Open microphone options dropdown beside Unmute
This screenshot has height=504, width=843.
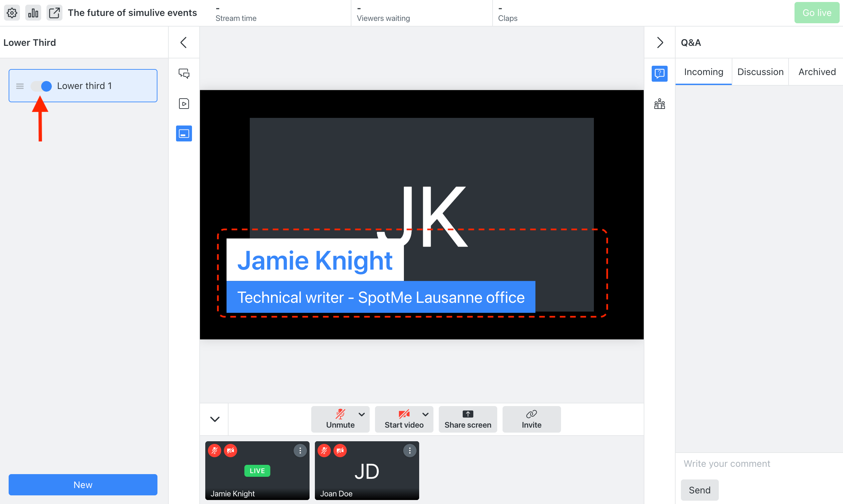[x=361, y=414]
